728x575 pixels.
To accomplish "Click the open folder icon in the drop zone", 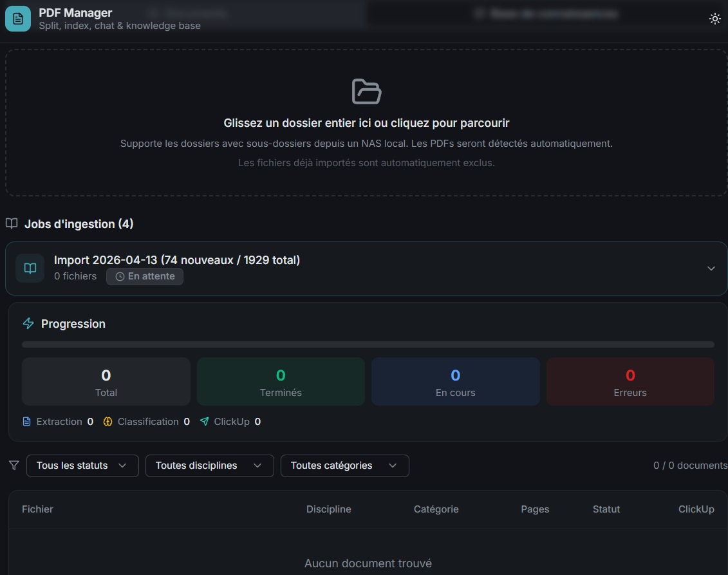I will [366, 91].
